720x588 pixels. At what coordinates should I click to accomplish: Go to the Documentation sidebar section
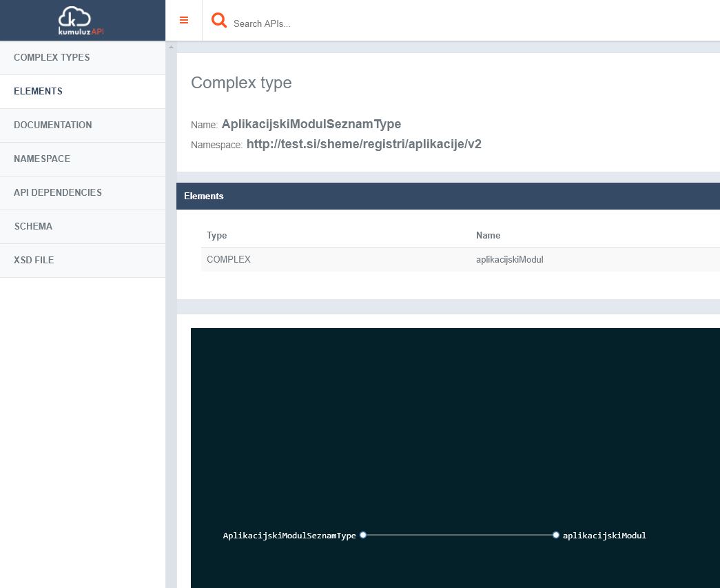click(x=52, y=125)
